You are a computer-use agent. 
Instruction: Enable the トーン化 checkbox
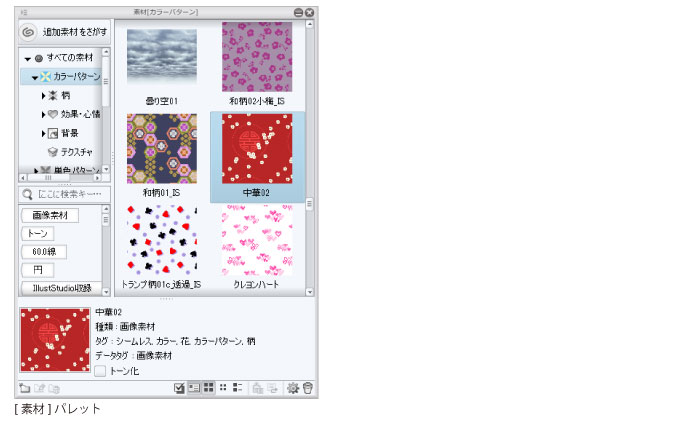tap(100, 371)
